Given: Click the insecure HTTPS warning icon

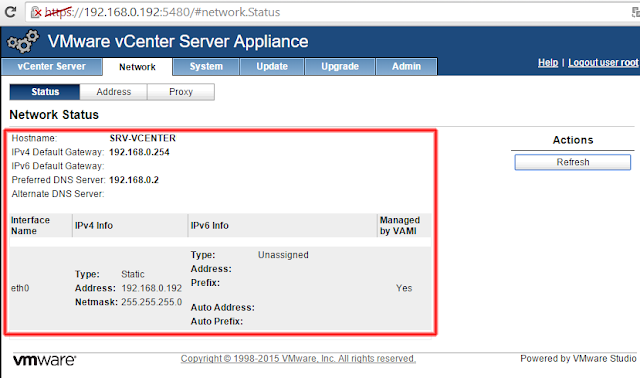Looking at the screenshot, I should click(36, 12).
